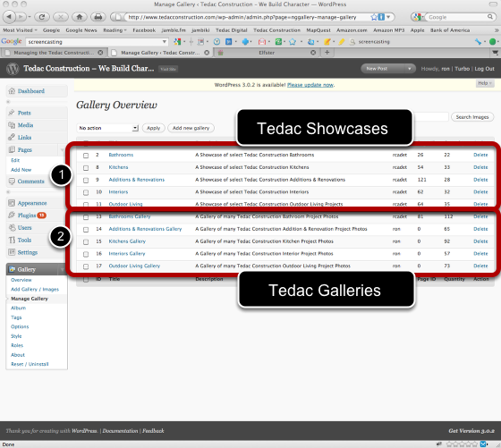This screenshot has height=448, width=501.
Task: Expand the Help dropdown tab
Action: (x=485, y=83)
